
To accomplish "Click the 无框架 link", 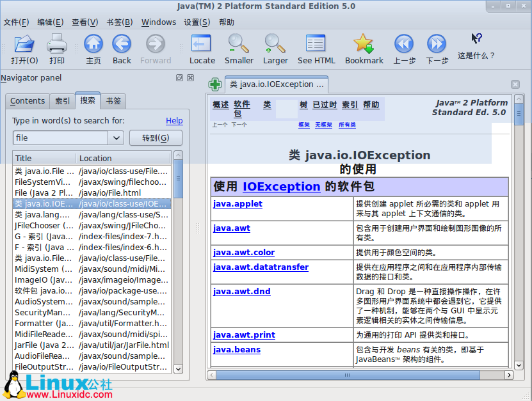I will point(323,125).
